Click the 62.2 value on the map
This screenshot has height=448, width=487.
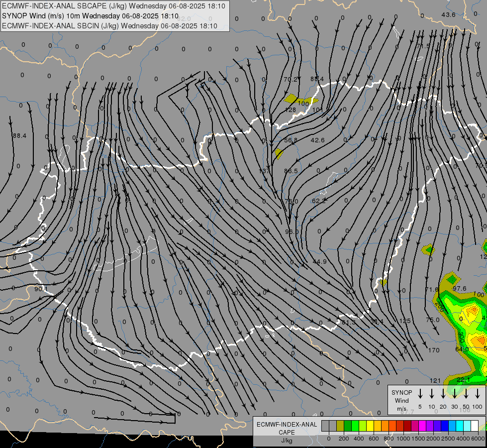[319, 201]
